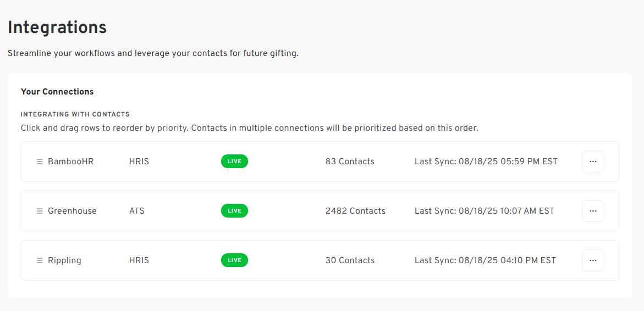
Task: Click the 2482 Contacts count
Action: coord(355,211)
